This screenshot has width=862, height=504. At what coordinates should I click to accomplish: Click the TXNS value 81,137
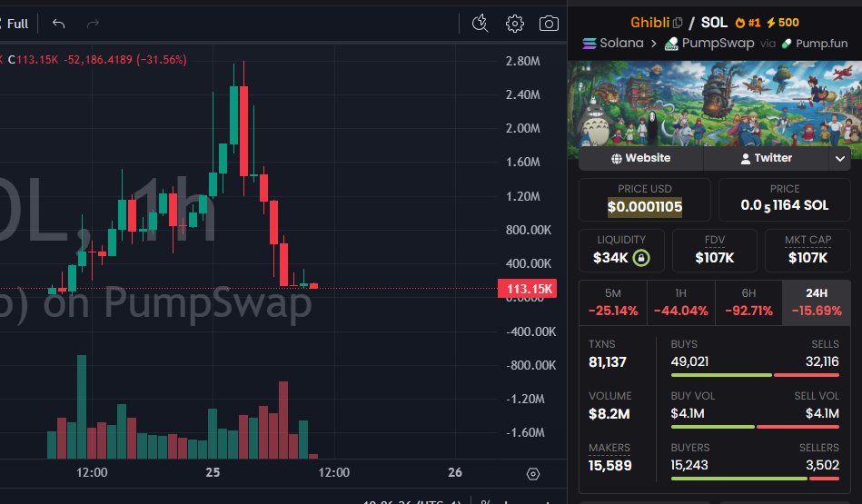[608, 362]
